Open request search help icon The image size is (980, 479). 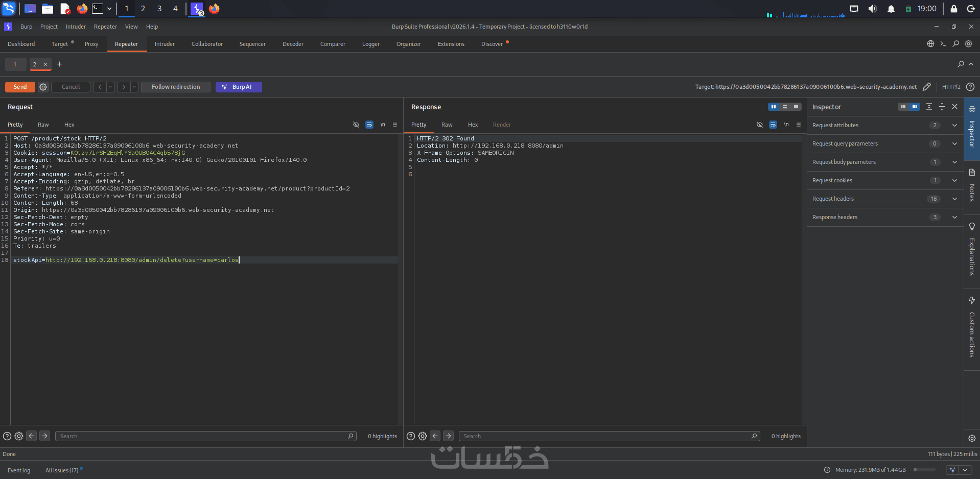click(x=7, y=436)
